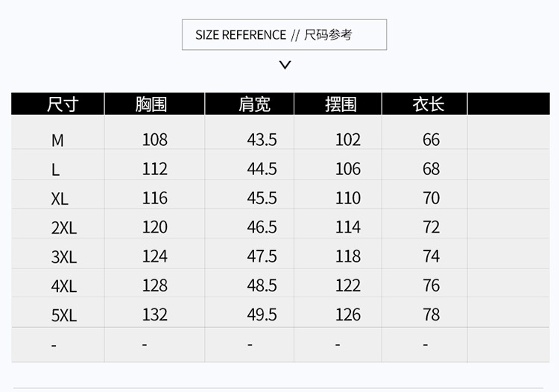Click the M size row label
The height and width of the screenshot is (392, 559).
tap(57, 140)
